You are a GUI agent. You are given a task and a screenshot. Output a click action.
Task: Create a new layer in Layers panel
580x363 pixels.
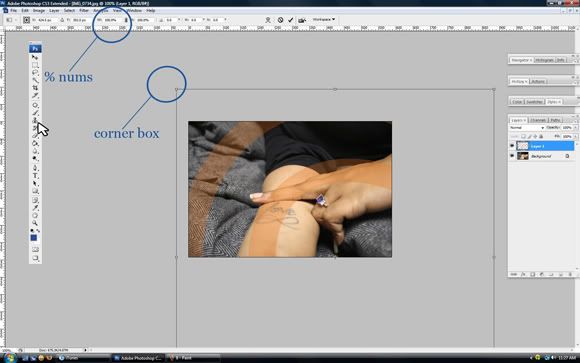click(x=561, y=275)
